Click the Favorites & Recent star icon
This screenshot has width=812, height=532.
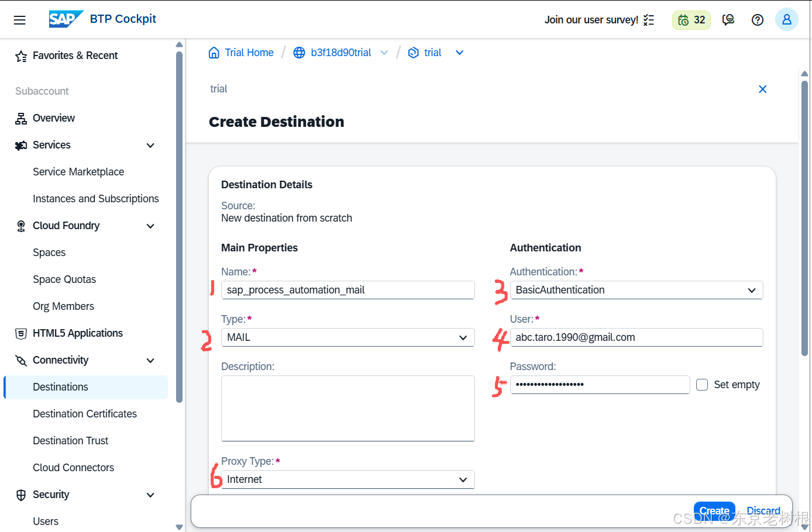coord(21,56)
